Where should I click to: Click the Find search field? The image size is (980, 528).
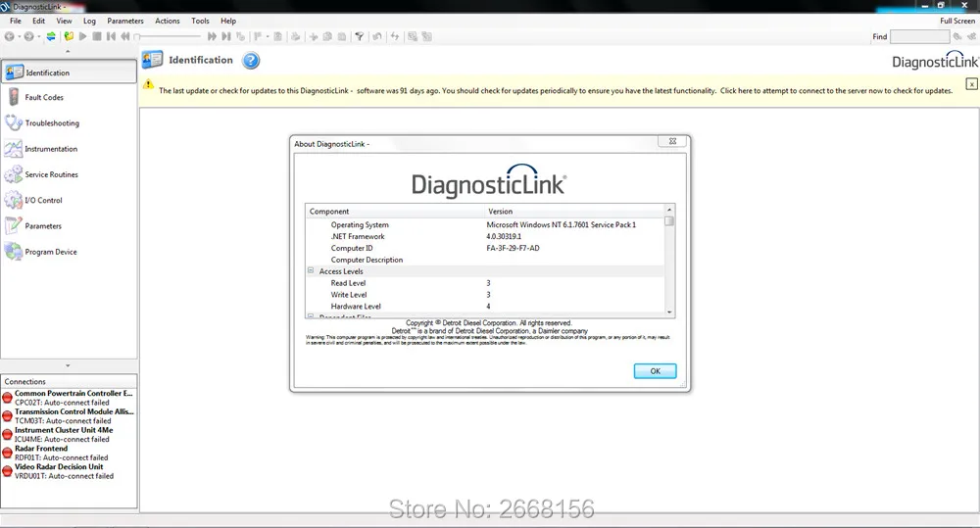click(x=919, y=37)
